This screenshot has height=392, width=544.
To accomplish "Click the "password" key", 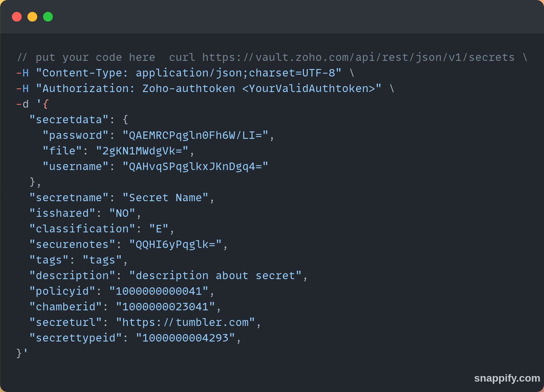I will [x=75, y=135].
